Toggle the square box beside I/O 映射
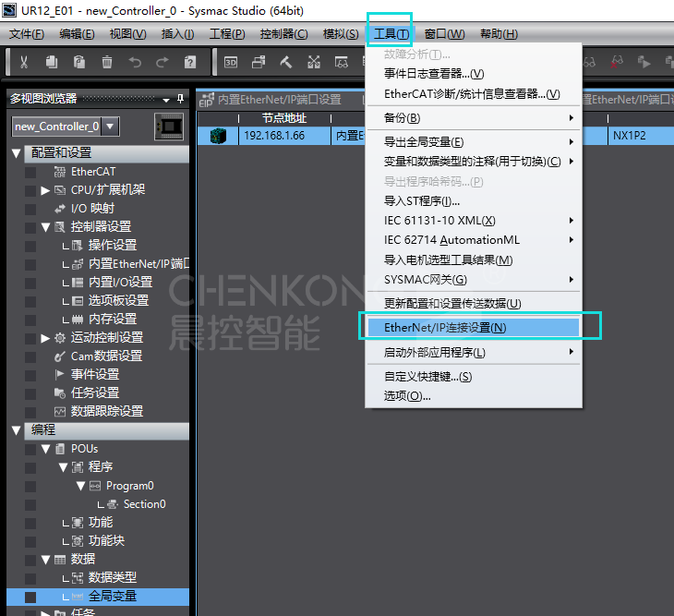Image resolution: width=674 pixels, height=616 pixels. (x=30, y=209)
